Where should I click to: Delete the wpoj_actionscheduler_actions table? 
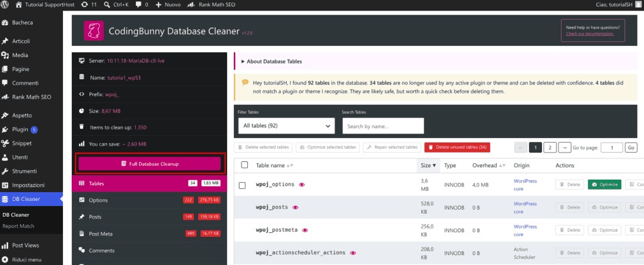(570, 253)
